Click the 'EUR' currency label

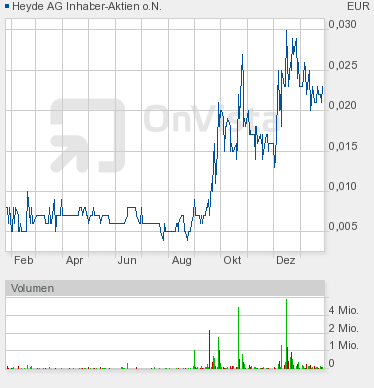pyautogui.click(x=358, y=6)
